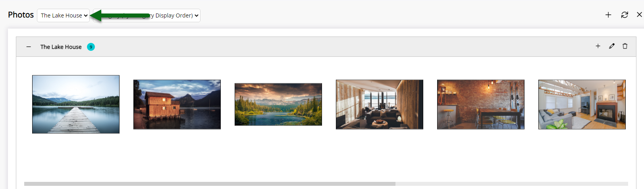644x189 pixels.
Task: Select the brick wall dining room photo
Action: (x=481, y=104)
